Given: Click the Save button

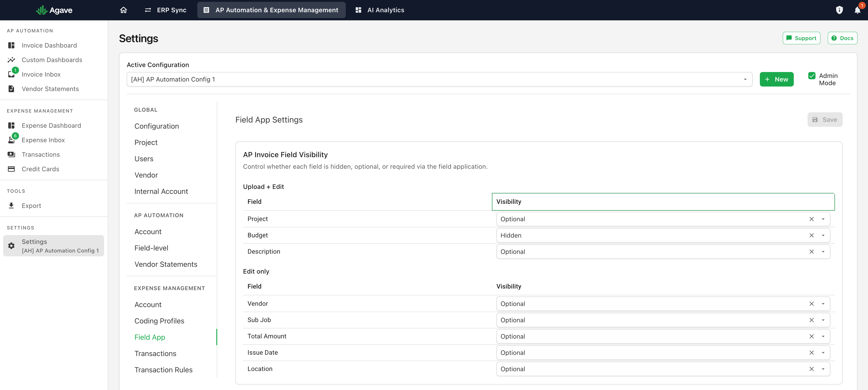Looking at the screenshot, I should click(825, 120).
